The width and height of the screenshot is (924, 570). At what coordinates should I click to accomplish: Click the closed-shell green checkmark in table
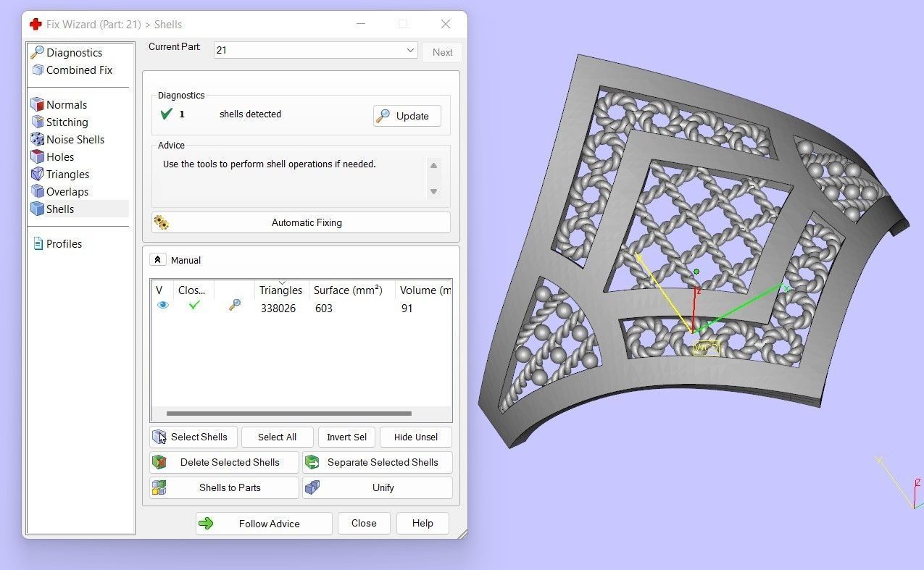pyautogui.click(x=193, y=306)
